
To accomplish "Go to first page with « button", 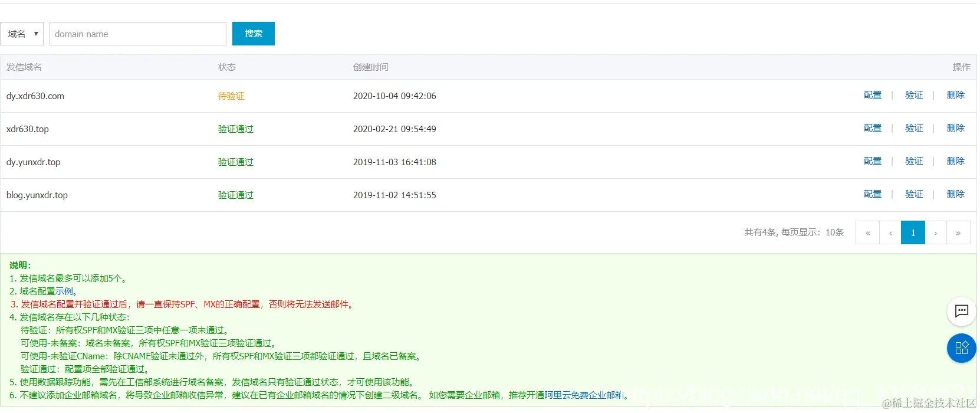I will pos(867,232).
